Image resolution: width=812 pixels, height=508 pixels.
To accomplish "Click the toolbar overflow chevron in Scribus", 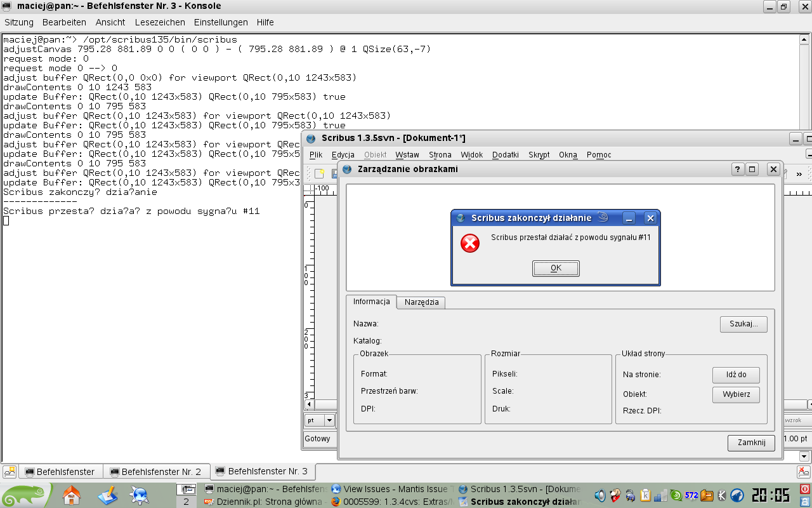I will click(799, 174).
